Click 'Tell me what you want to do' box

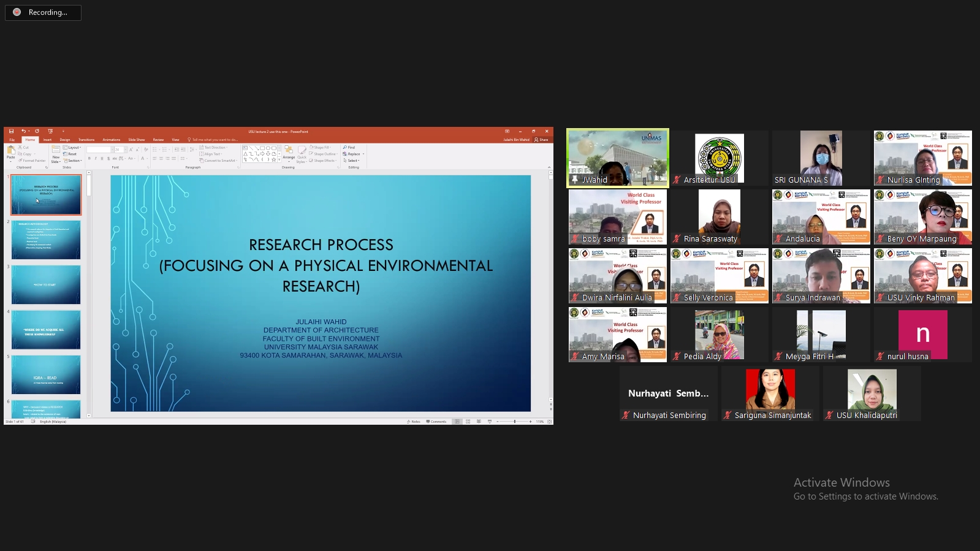[x=212, y=140]
